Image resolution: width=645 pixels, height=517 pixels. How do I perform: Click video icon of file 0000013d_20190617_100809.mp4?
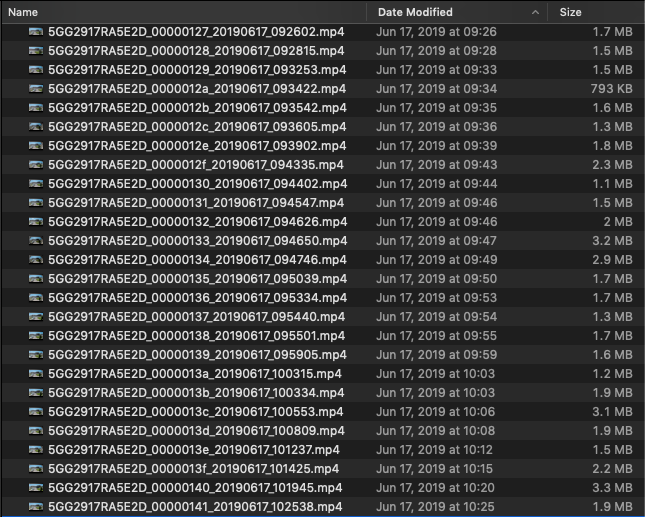pyautogui.click(x=36, y=431)
